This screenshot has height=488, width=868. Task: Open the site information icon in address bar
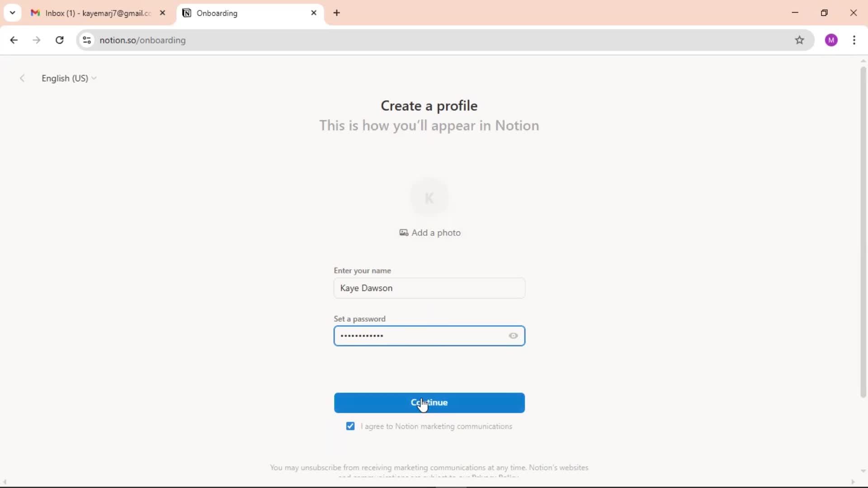87,40
